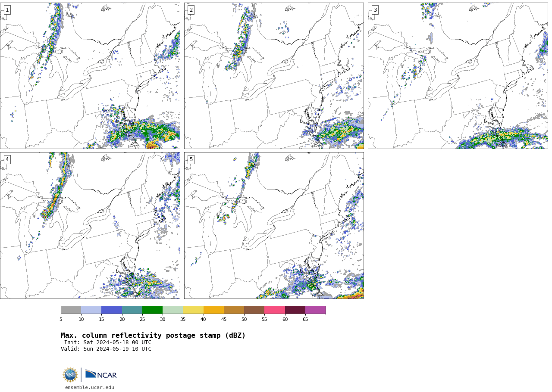Click the 5 tick label on colorbar

(x=61, y=319)
